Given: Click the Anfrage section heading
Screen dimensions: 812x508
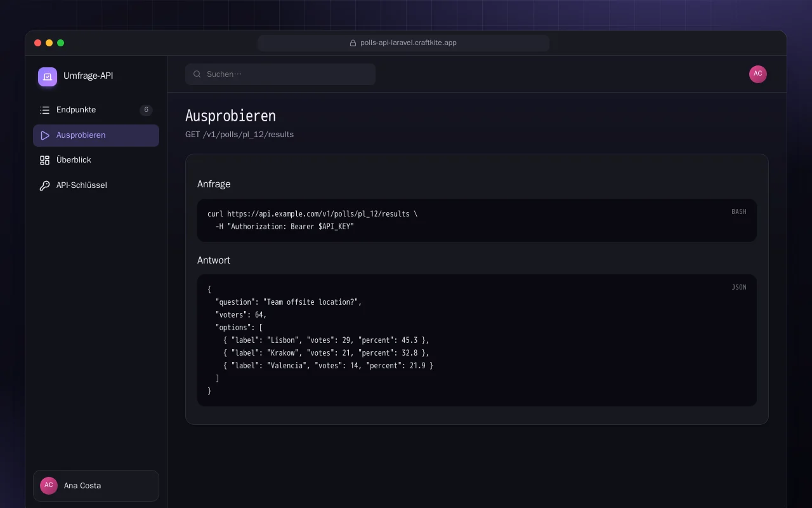Looking at the screenshot, I should click(x=214, y=184).
